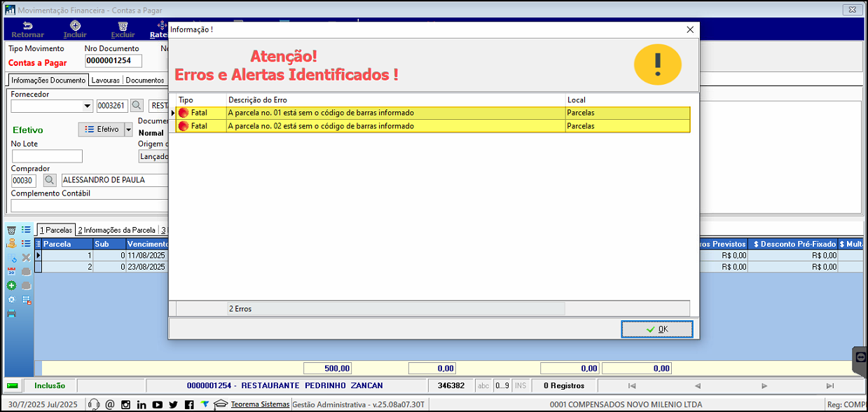This screenshot has height=412, width=868.
Task: Click the magnifier search next to Fornecedor code
Action: click(137, 106)
